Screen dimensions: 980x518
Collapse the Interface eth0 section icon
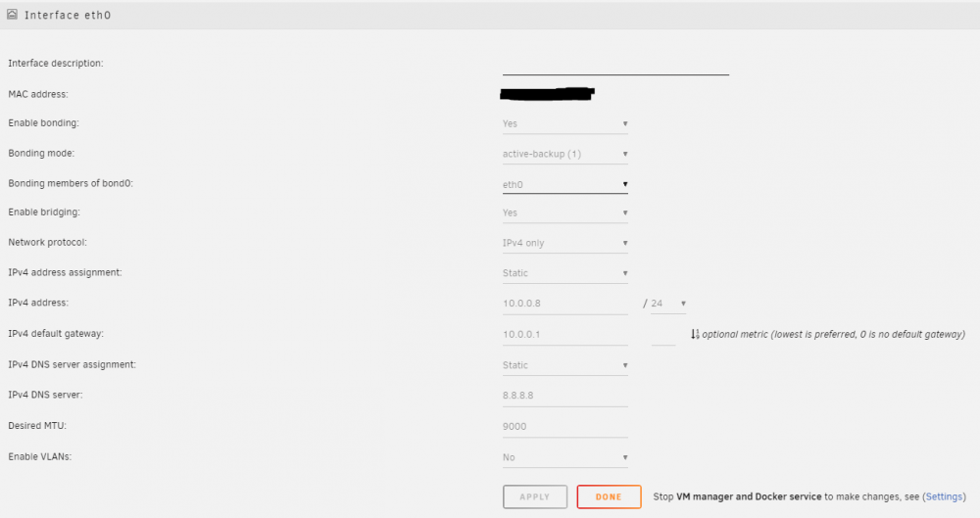(x=12, y=15)
